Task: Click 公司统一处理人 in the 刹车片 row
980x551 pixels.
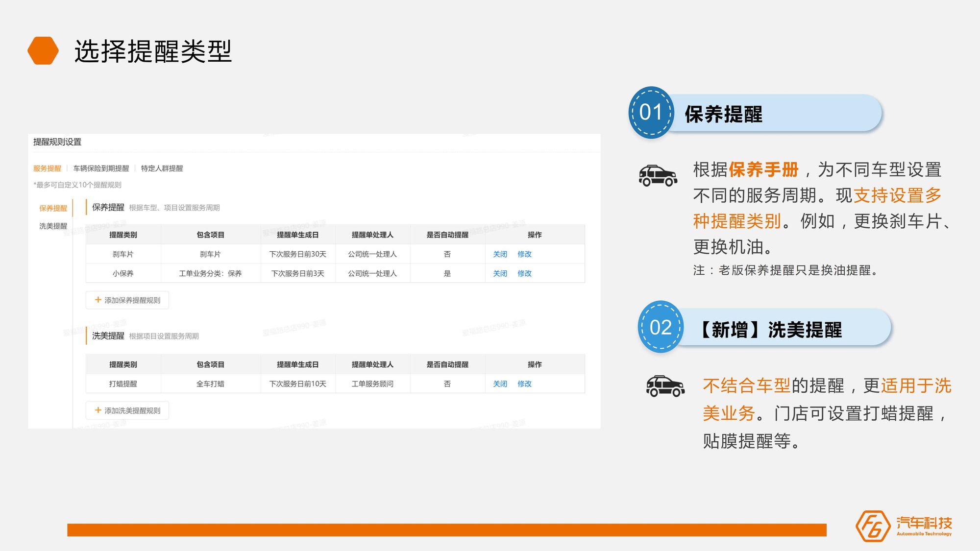Action: [372, 254]
